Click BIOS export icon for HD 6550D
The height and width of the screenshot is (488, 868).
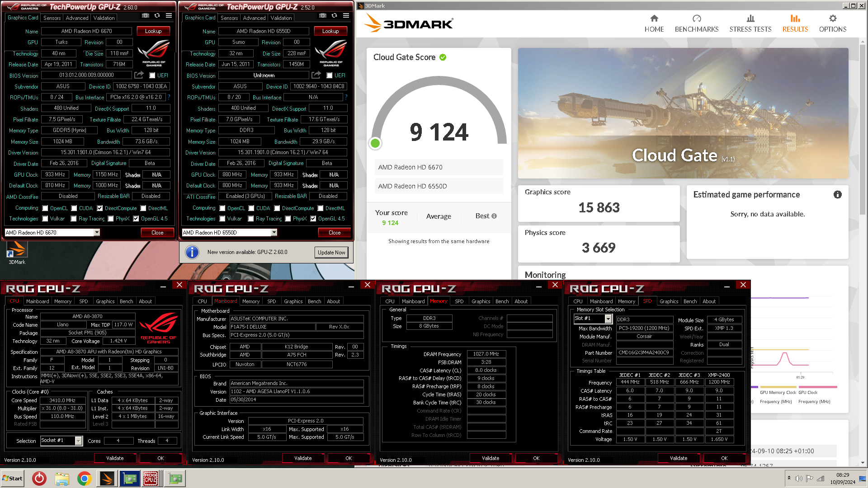pyautogui.click(x=316, y=75)
